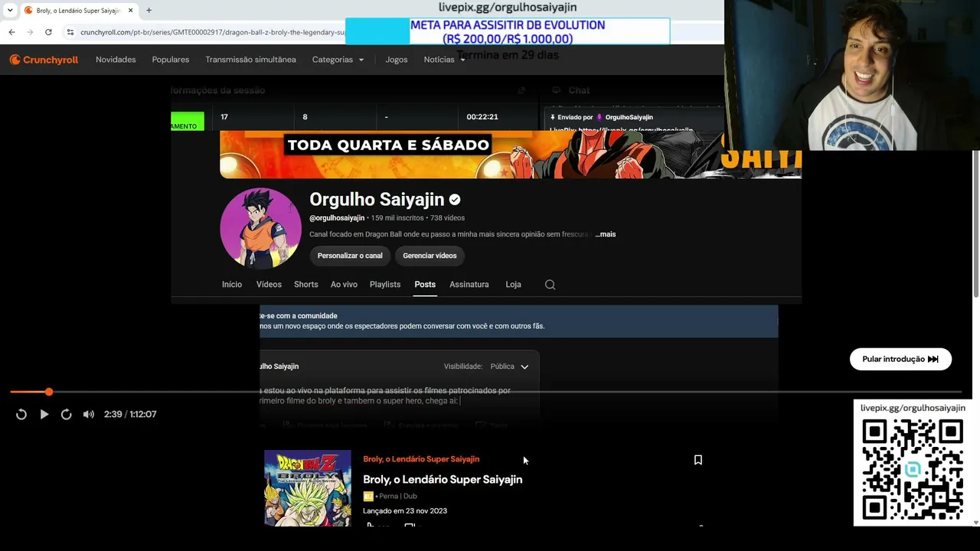The image size is (980, 551).
Task: Click the page vertical scrollbar
Action: click(975, 224)
